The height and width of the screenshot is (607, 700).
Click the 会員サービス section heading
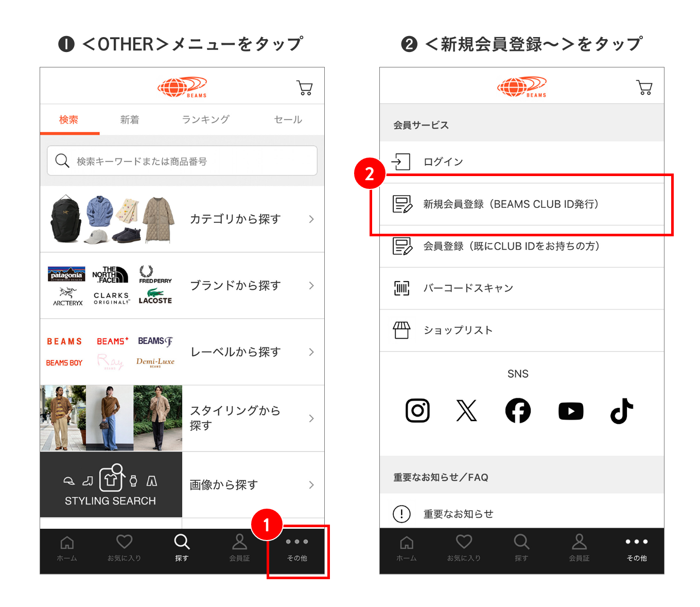coord(421,125)
